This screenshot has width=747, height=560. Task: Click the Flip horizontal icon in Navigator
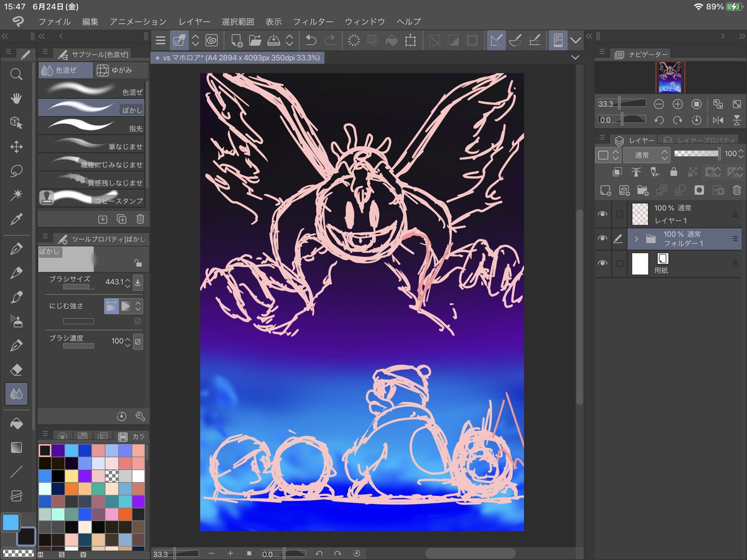(718, 120)
